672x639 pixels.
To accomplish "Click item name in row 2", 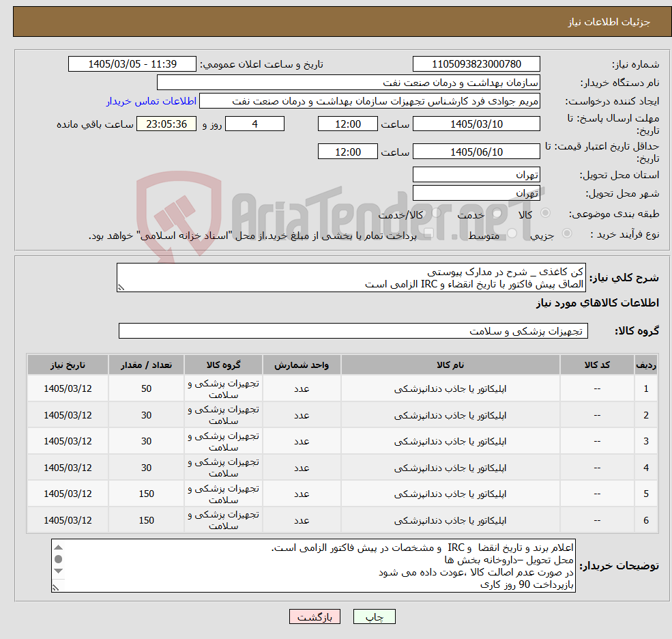I will [450, 415].
